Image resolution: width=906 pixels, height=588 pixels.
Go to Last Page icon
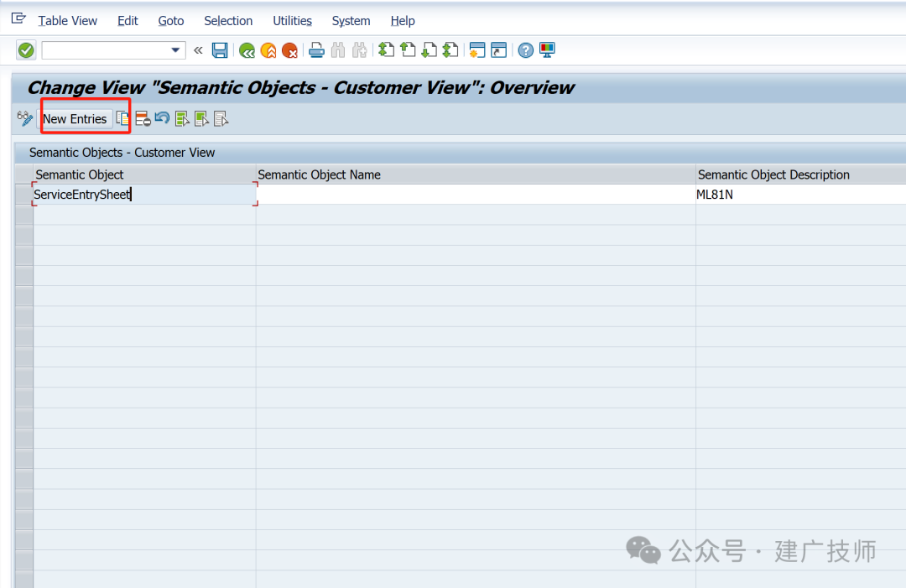(x=450, y=50)
